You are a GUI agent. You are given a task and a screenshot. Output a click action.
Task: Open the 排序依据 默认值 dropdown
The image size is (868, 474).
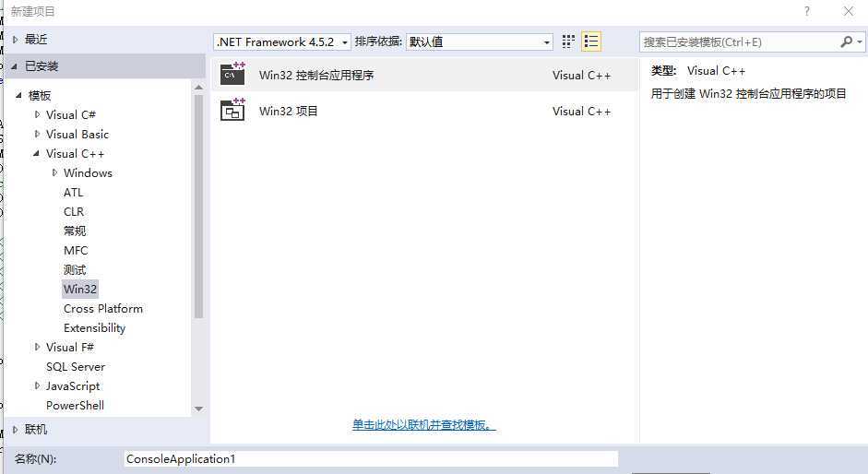(x=480, y=42)
